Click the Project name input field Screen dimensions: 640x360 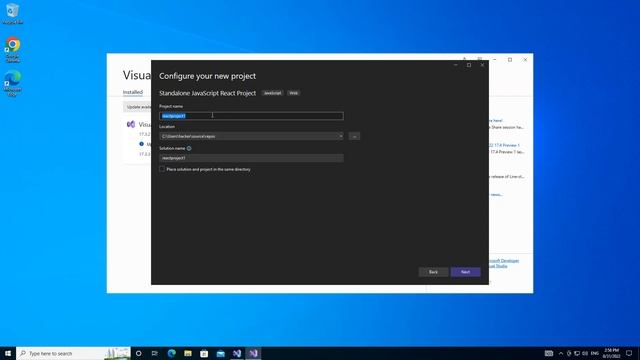[x=251, y=116]
